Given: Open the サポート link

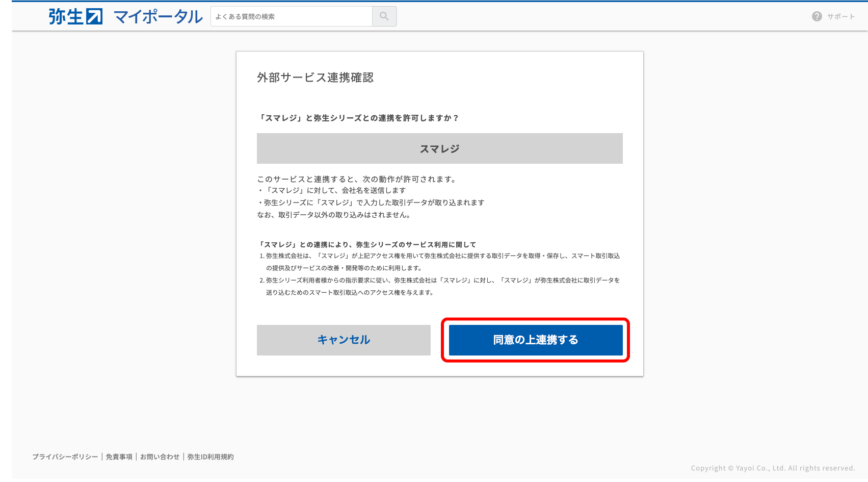Looking at the screenshot, I should (841, 16).
